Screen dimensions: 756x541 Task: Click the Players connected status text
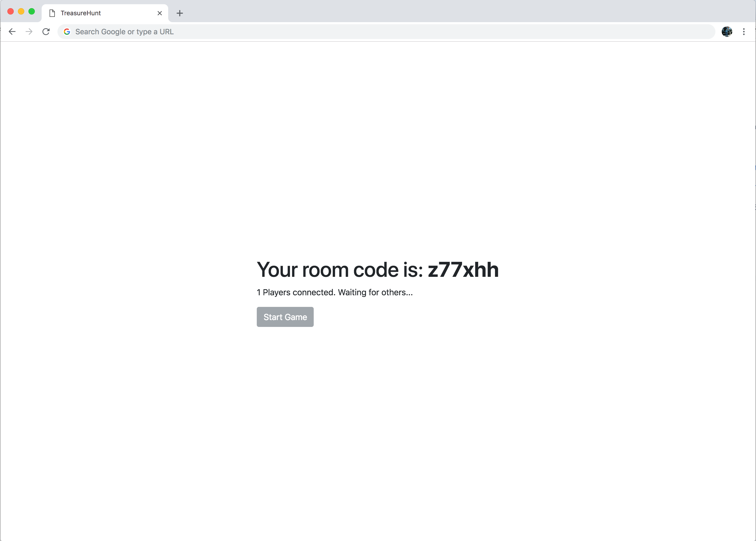[x=296, y=292]
